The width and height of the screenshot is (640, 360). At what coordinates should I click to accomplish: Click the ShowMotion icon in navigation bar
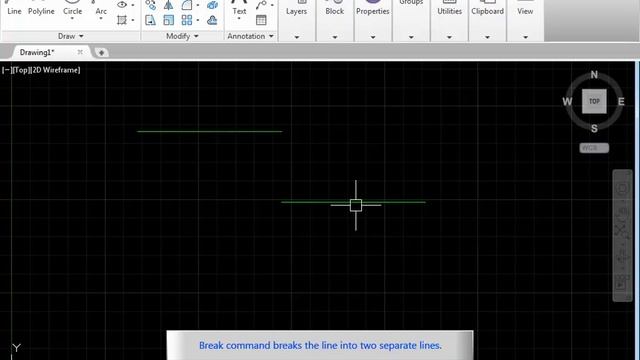point(622,283)
